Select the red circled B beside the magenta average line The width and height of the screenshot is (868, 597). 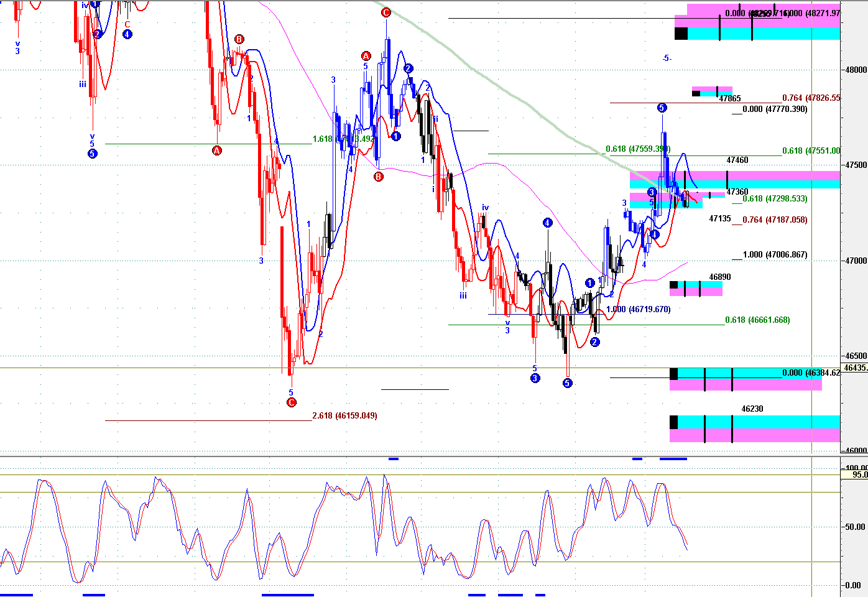pyautogui.click(x=378, y=177)
